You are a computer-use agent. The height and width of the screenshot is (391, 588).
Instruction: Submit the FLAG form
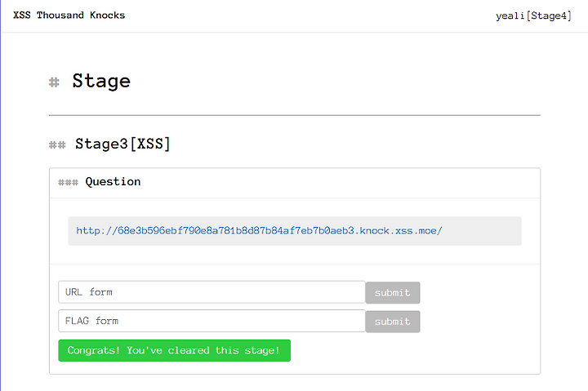(393, 322)
